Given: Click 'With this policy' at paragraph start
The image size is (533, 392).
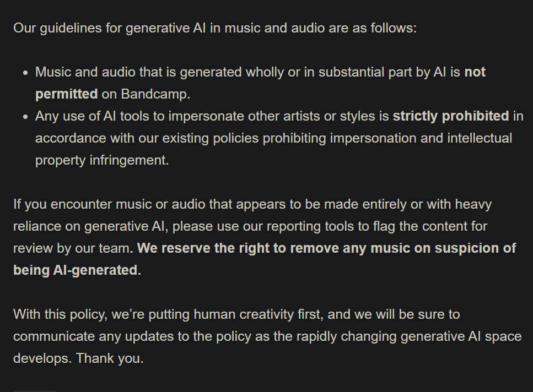Looking at the screenshot, I should 60,314.
